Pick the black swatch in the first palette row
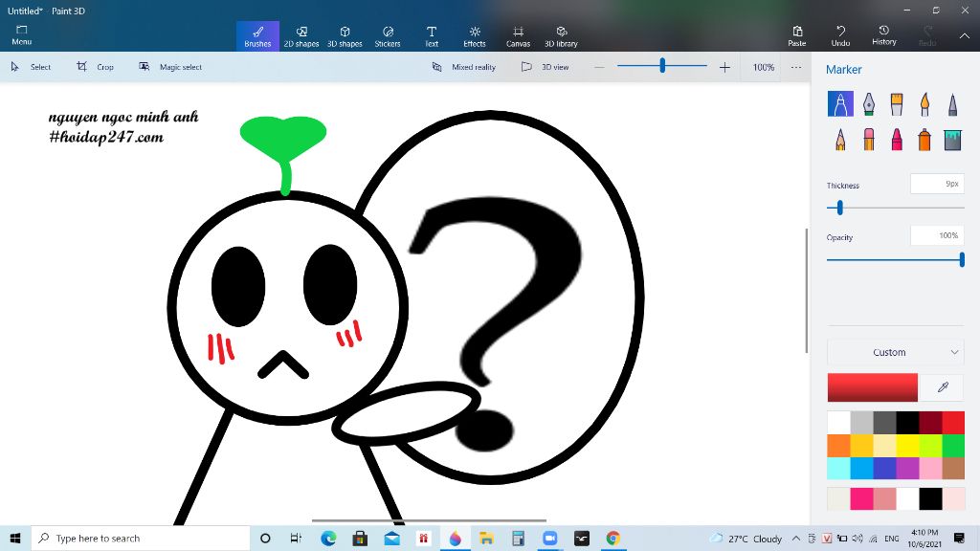 click(x=907, y=423)
